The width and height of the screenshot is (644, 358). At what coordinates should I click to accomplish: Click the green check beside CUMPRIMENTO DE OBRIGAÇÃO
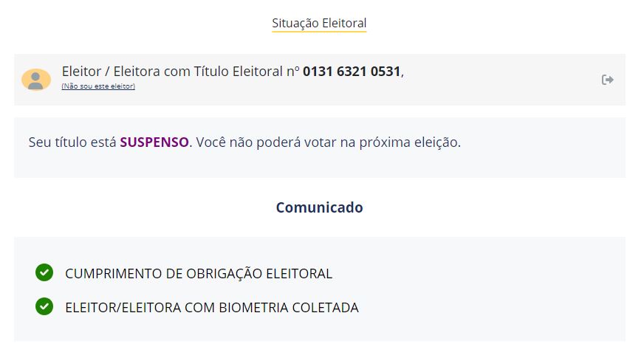44,272
